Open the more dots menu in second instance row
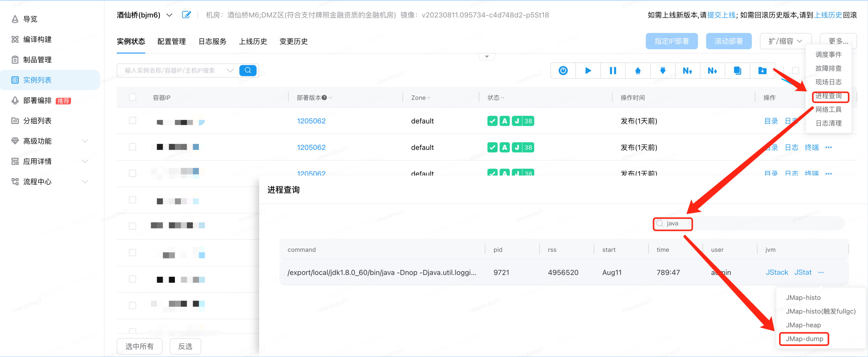 (x=829, y=147)
